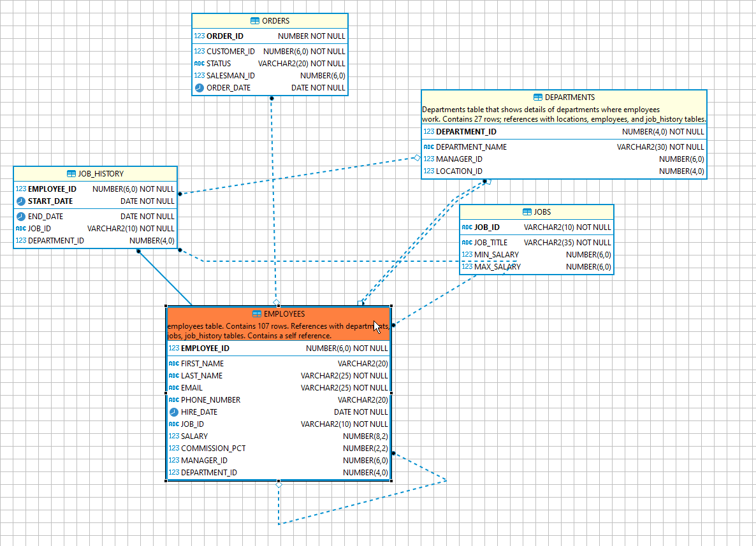The width and height of the screenshot is (756, 546).
Task: Click the ABC icon beside EMAIL in EMPLOYEES
Action: pyautogui.click(x=173, y=387)
